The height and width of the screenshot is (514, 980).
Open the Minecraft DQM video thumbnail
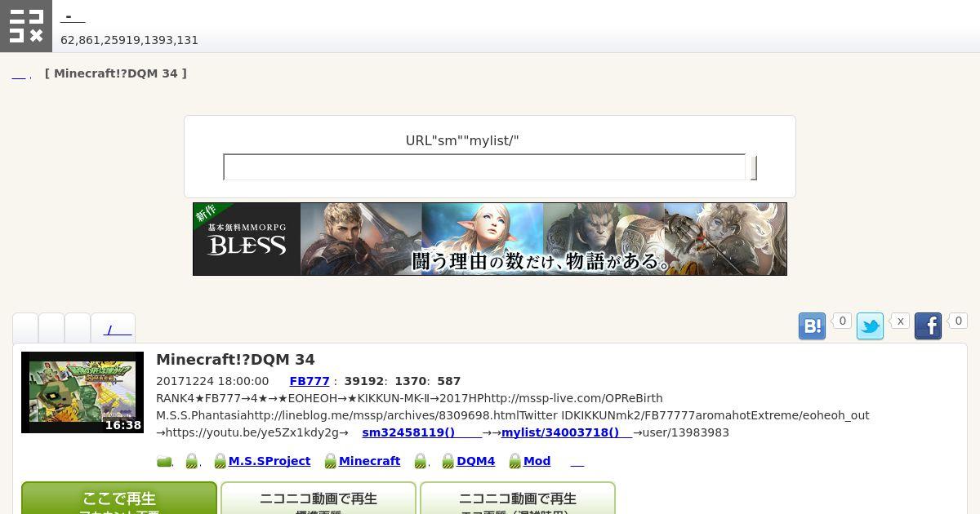click(82, 392)
